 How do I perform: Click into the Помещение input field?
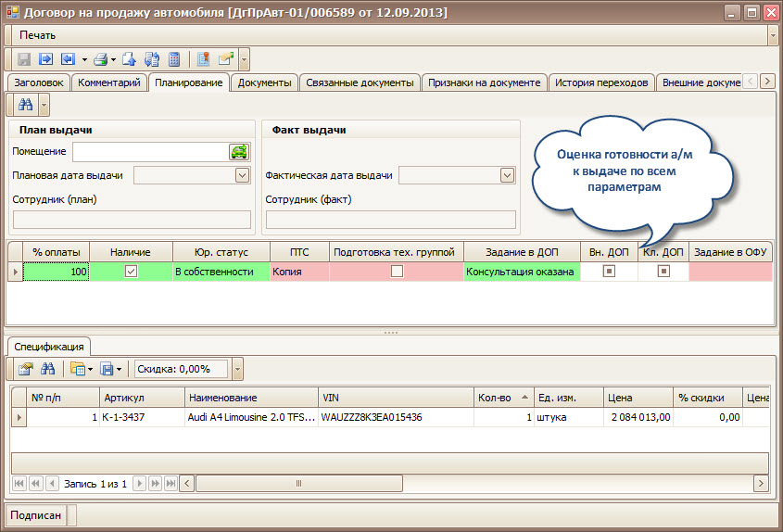coord(150,152)
